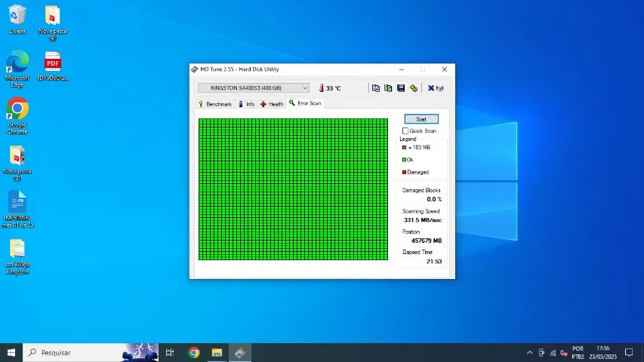This screenshot has width=644, height=362.
Task: Click the floppy disk save icon
Action: click(401, 88)
